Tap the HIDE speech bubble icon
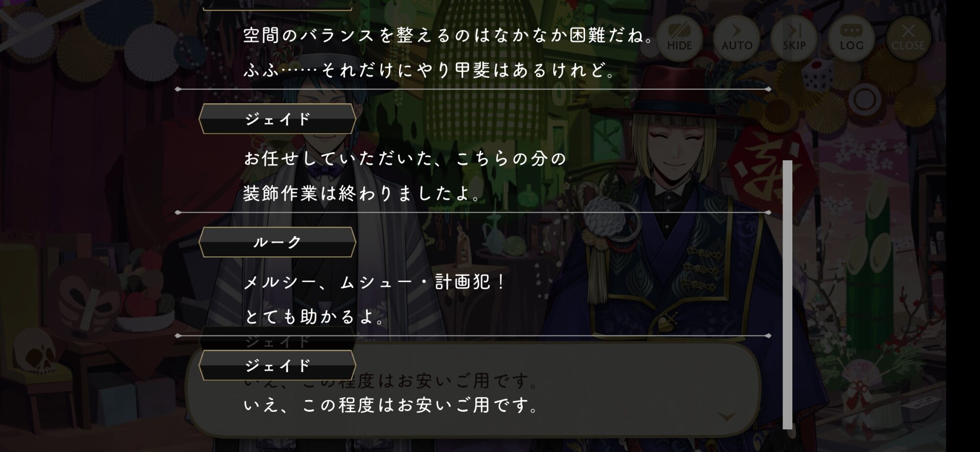The image size is (980, 452). point(679,37)
